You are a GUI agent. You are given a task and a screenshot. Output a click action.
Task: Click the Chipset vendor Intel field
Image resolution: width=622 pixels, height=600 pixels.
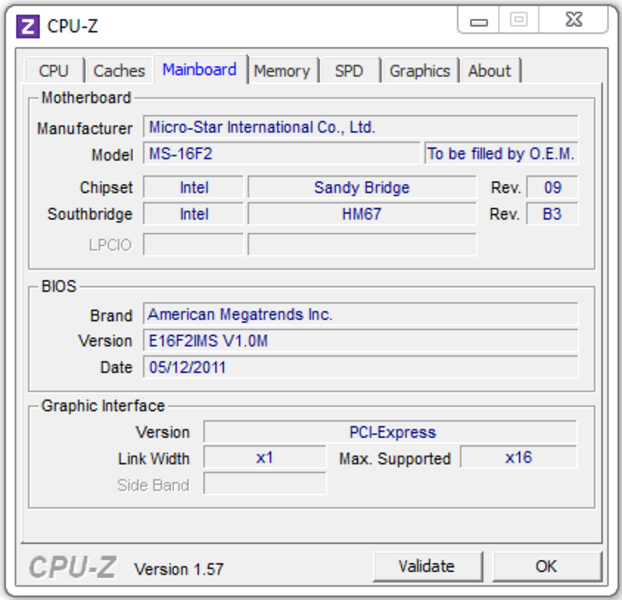(x=194, y=188)
